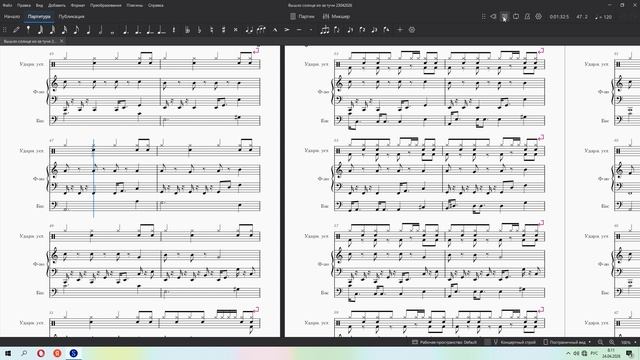Switch to the Партитура tab

pos(39,17)
